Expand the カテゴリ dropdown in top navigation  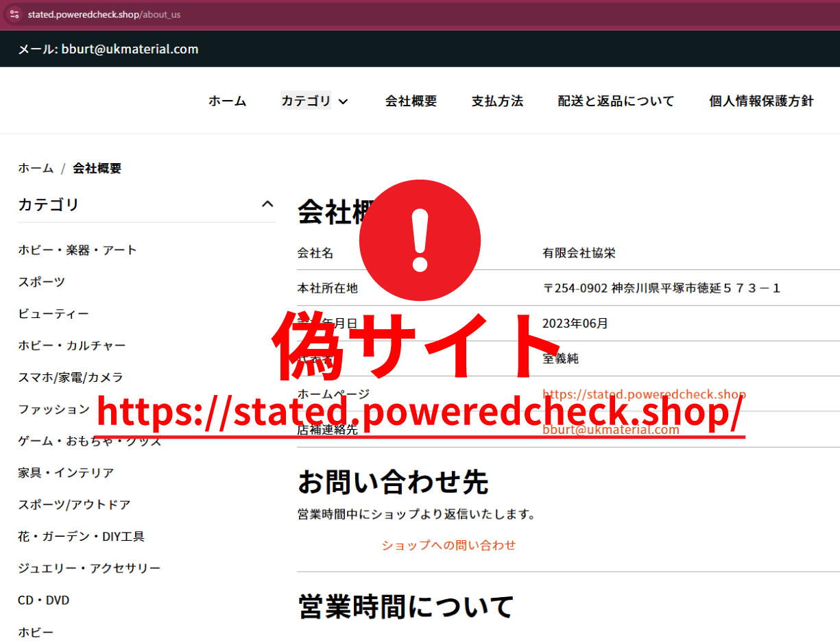[x=315, y=101]
